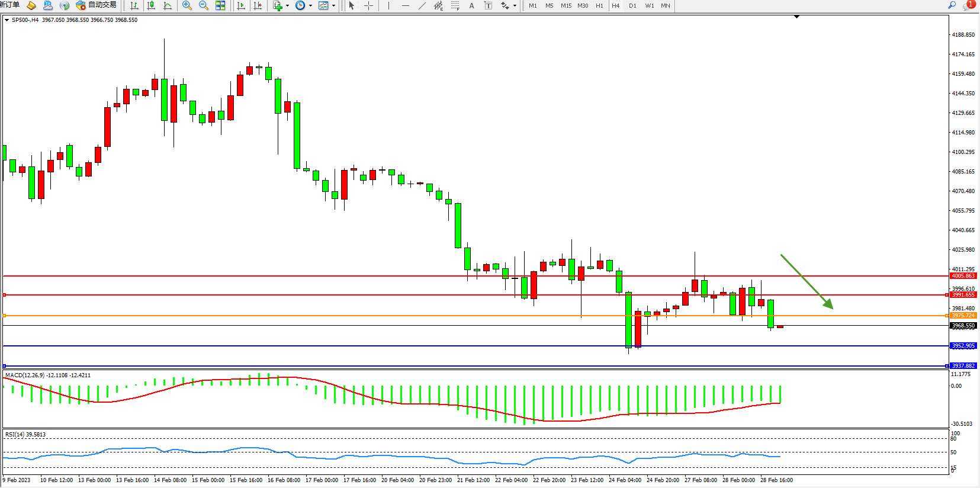
Task: Expand the chart templates dropdown arrow
Action: tap(333, 6)
